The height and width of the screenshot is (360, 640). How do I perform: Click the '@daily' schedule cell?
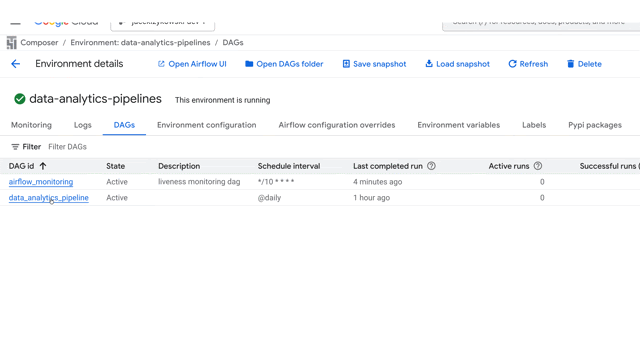[269, 198]
